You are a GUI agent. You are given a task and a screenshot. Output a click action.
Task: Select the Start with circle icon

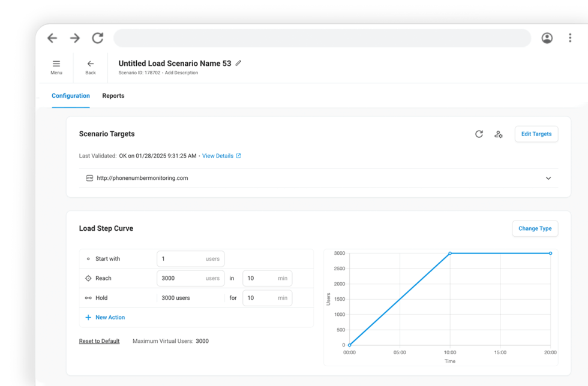point(89,258)
